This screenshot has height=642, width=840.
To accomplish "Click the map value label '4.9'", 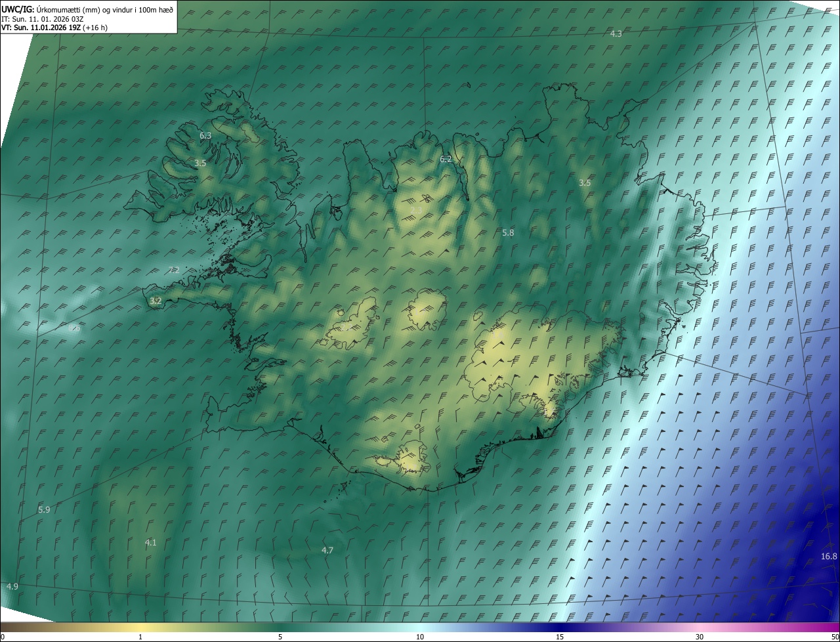I will point(12,586).
